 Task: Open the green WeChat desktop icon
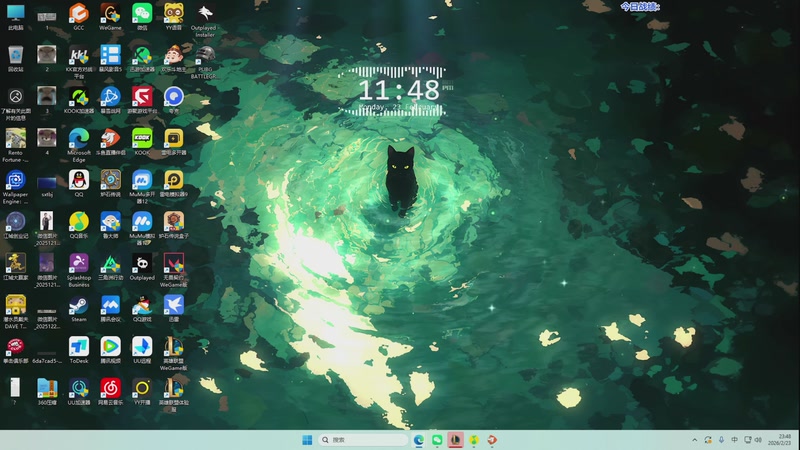(142, 16)
